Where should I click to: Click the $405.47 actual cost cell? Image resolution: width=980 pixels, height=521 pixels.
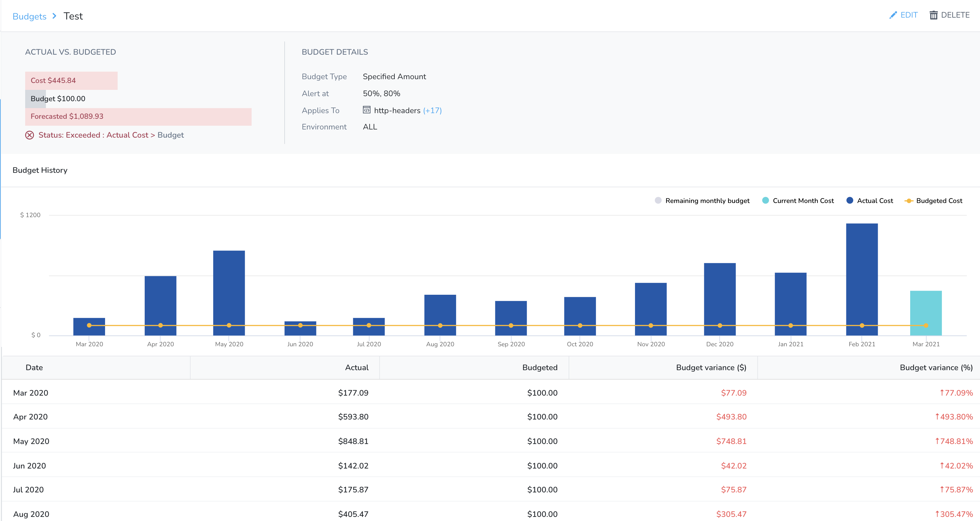click(x=353, y=514)
